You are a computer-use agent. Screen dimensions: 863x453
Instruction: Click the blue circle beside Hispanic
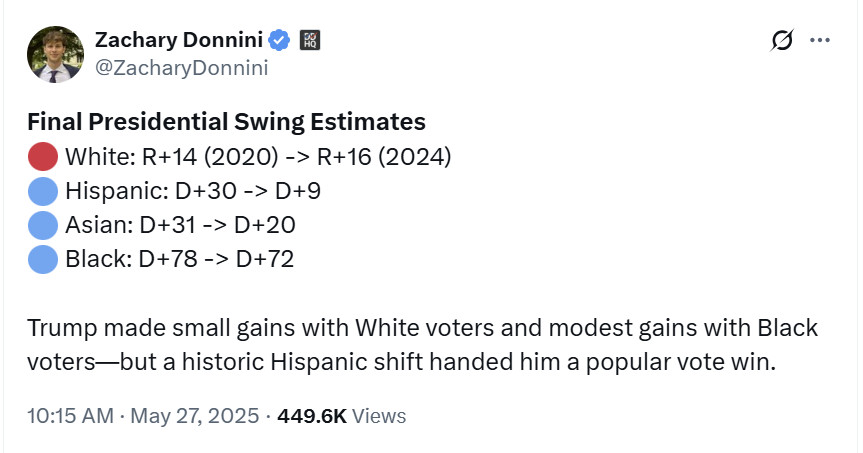point(43,191)
